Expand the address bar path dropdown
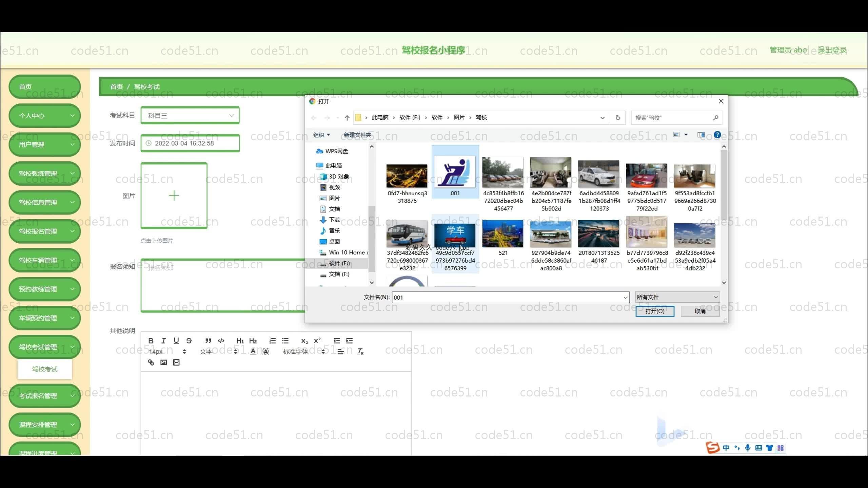The width and height of the screenshot is (868, 488). point(603,118)
